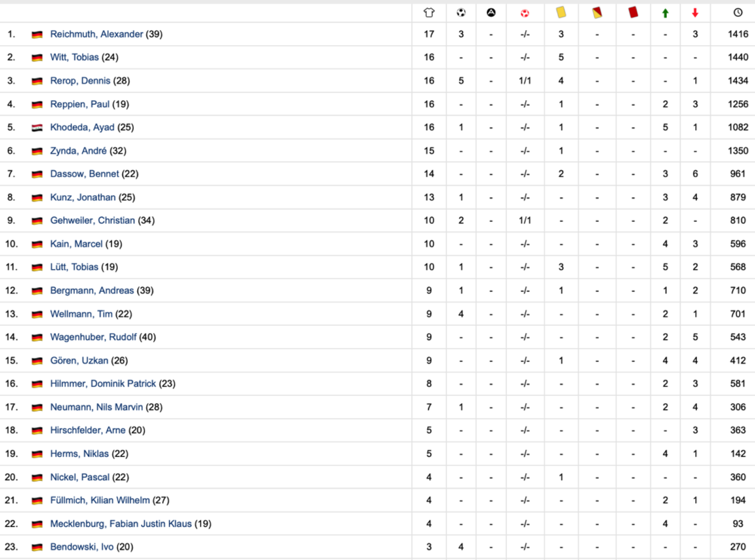Click the yellow card column icon
The width and height of the screenshot is (755, 560).
click(x=561, y=13)
